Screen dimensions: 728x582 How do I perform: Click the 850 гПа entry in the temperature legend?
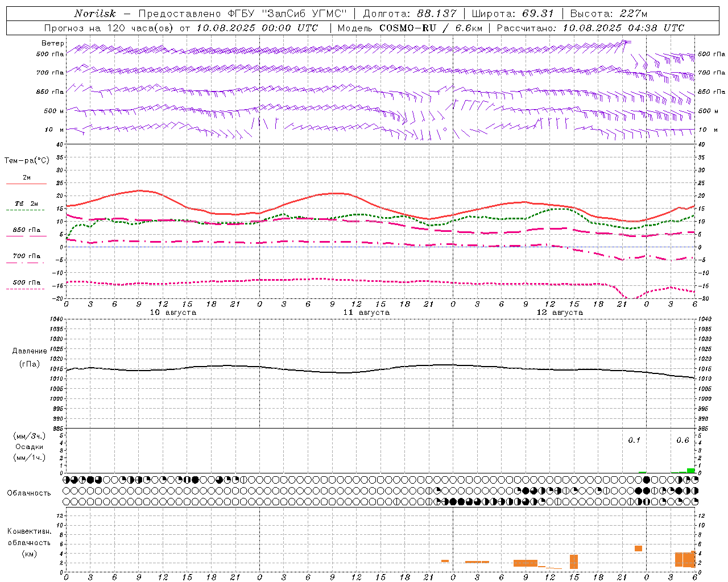[27, 230]
